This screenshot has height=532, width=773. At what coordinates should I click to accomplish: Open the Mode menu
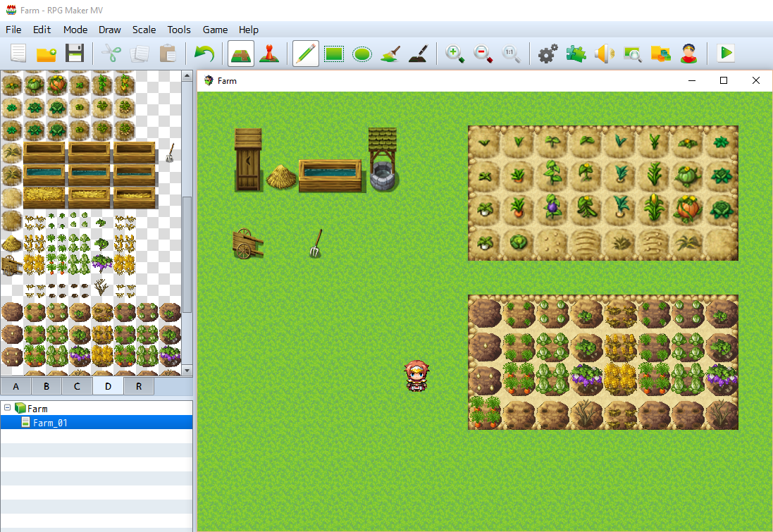[x=75, y=30]
